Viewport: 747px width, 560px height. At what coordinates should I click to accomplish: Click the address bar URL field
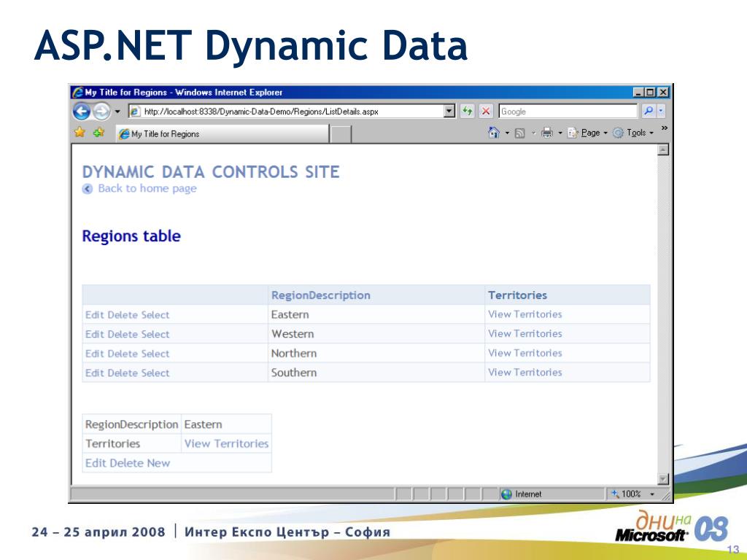tap(286, 112)
